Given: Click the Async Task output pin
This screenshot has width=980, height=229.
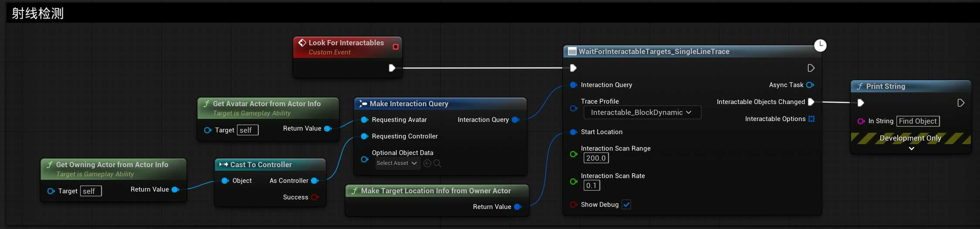Looking at the screenshot, I should pos(810,85).
